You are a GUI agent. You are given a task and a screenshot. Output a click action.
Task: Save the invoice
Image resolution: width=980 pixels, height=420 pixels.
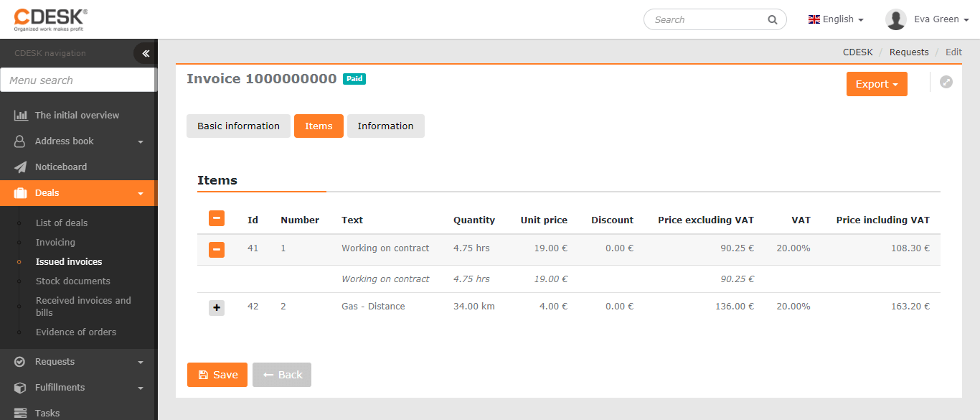pyautogui.click(x=217, y=375)
